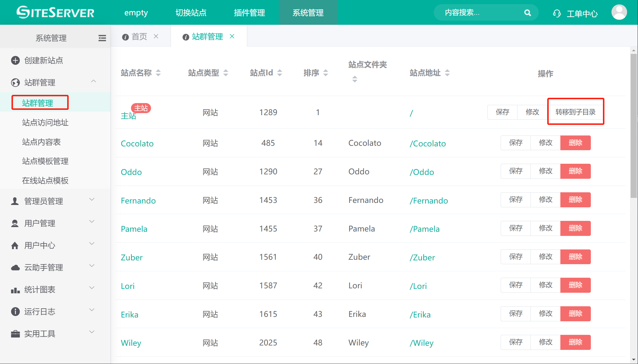Click the briefcase icon for 实用工具
Screen dimensions: 638x364
pos(15,334)
